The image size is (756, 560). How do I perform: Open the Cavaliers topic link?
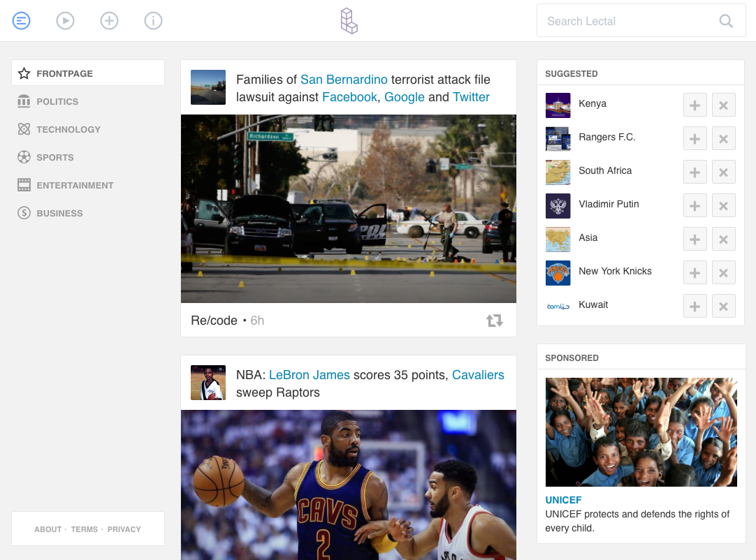point(478,375)
